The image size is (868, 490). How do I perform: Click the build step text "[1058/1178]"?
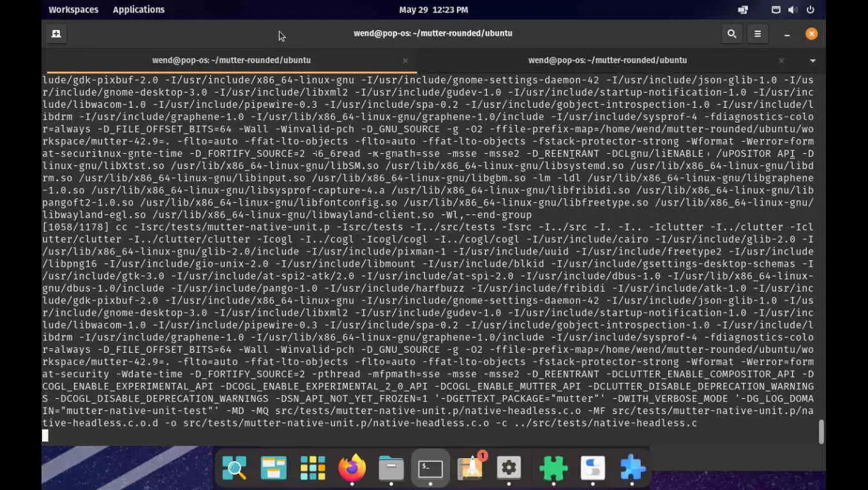pos(75,227)
